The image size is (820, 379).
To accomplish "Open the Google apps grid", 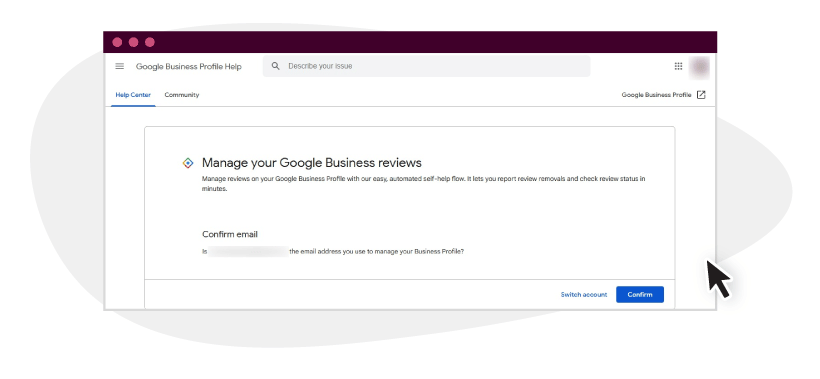I will tap(678, 66).
